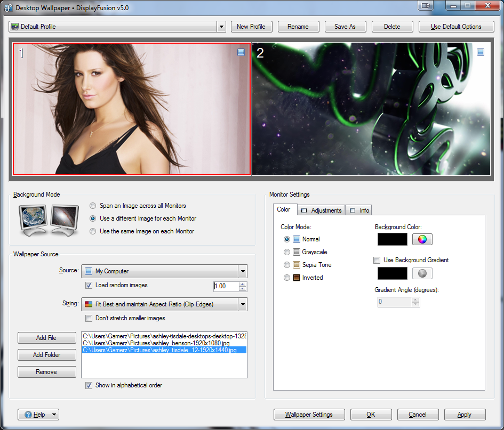Open the Sizing mode dropdown

point(243,305)
